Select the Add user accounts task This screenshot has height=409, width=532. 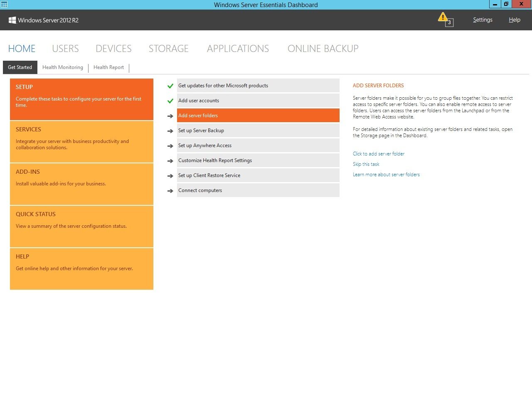258,101
